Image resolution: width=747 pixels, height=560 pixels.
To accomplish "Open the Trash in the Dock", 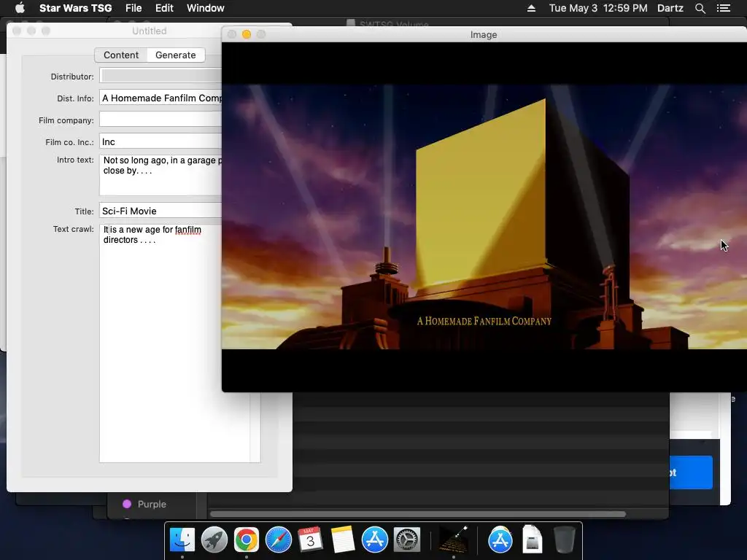I will 565,540.
